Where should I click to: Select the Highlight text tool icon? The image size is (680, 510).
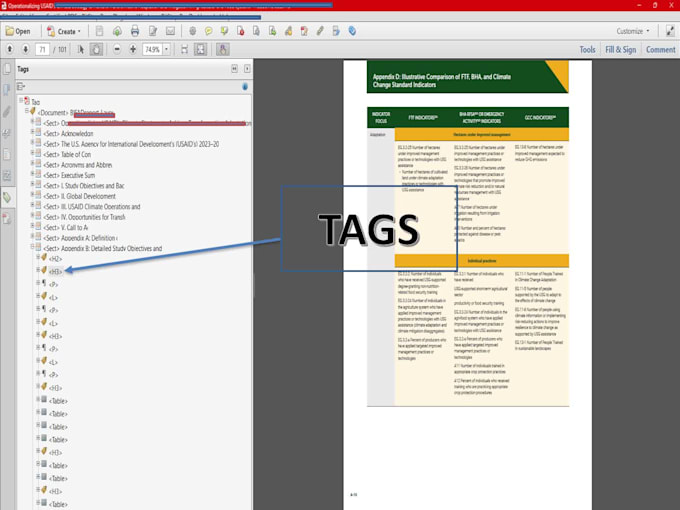click(x=224, y=31)
